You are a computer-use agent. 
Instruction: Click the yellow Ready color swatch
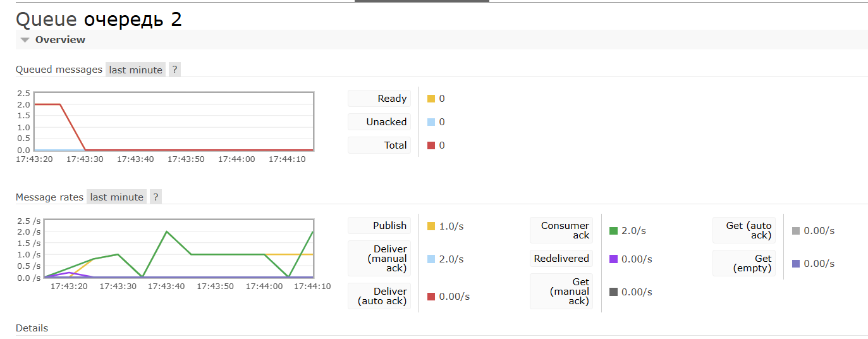(431, 99)
